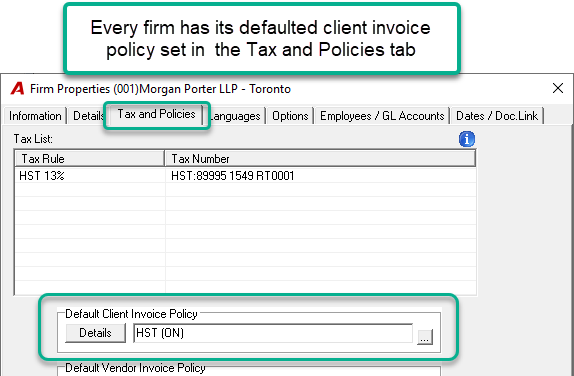Click Details button for client invoice policy
Image resolution: width=574 pixels, height=376 pixels.
point(95,333)
